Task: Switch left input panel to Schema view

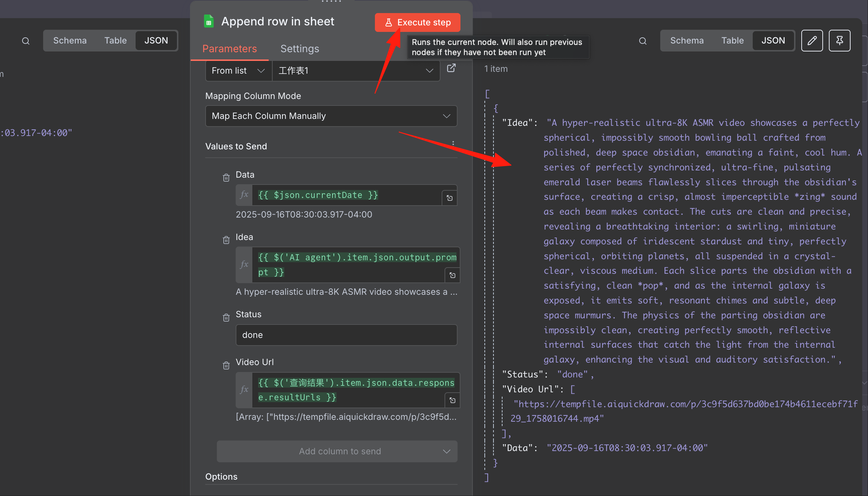Action: coord(70,41)
